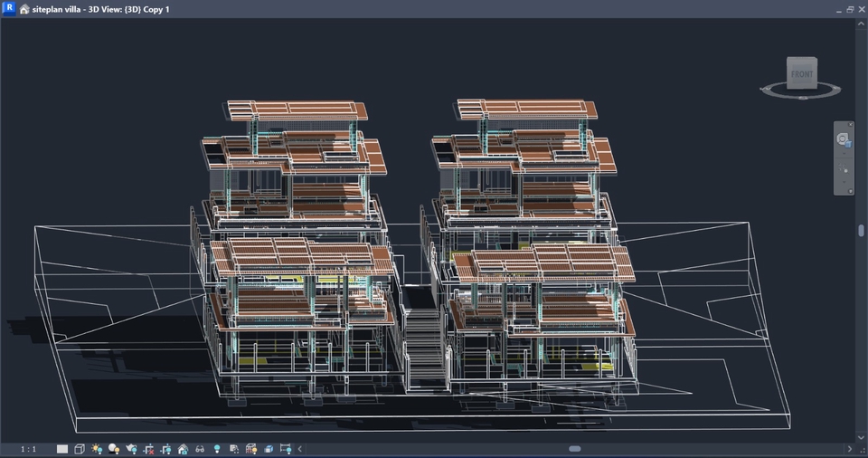Expand the Steering Wheels dropdown arrow
The width and height of the screenshot is (868, 458).
tap(844, 154)
